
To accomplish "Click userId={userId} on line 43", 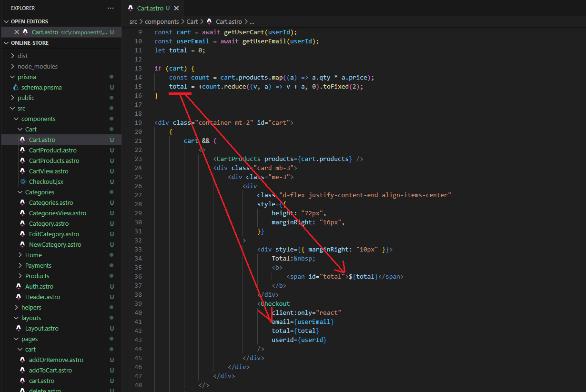I will coord(299,340).
